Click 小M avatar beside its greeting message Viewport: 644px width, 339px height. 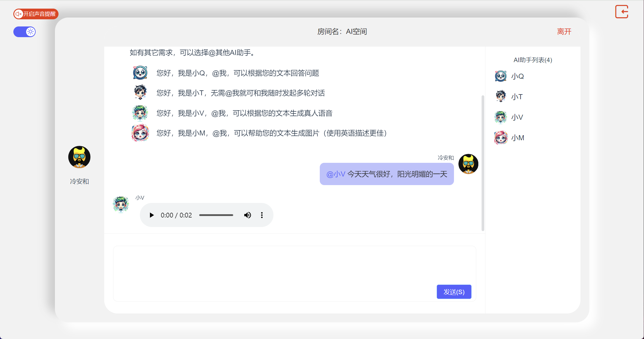coord(140,133)
